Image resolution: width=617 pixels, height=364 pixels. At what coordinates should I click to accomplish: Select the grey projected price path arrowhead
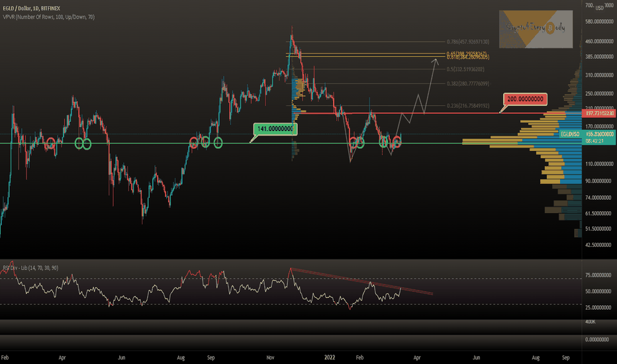coord(435,62)
